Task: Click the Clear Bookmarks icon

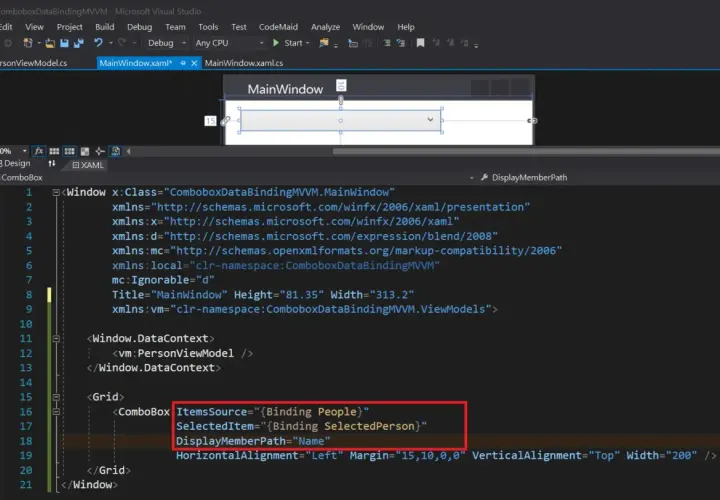Action: 465,43
